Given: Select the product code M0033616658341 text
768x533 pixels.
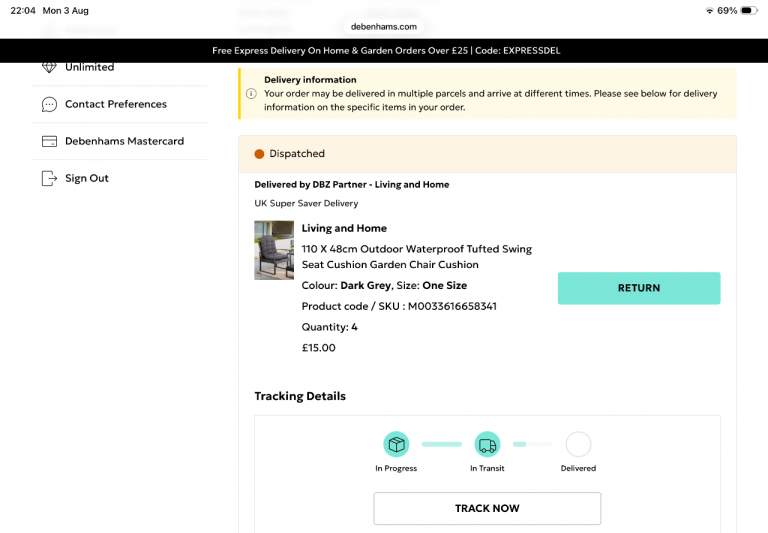Looking at the screenshot, I should coord(452,306).
